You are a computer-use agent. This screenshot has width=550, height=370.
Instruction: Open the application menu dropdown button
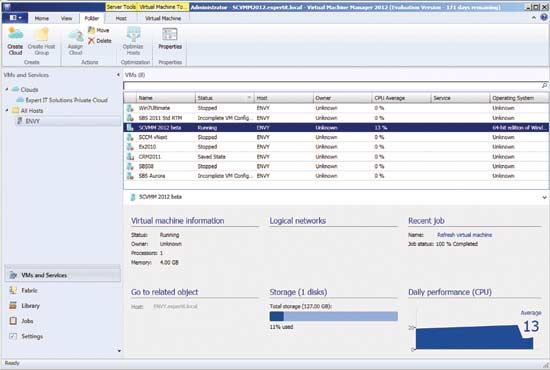15,18
